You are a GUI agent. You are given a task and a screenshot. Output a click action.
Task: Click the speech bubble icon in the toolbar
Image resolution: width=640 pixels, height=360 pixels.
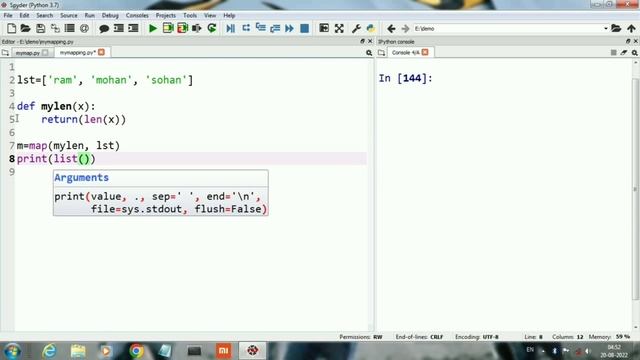coord(104,28)
